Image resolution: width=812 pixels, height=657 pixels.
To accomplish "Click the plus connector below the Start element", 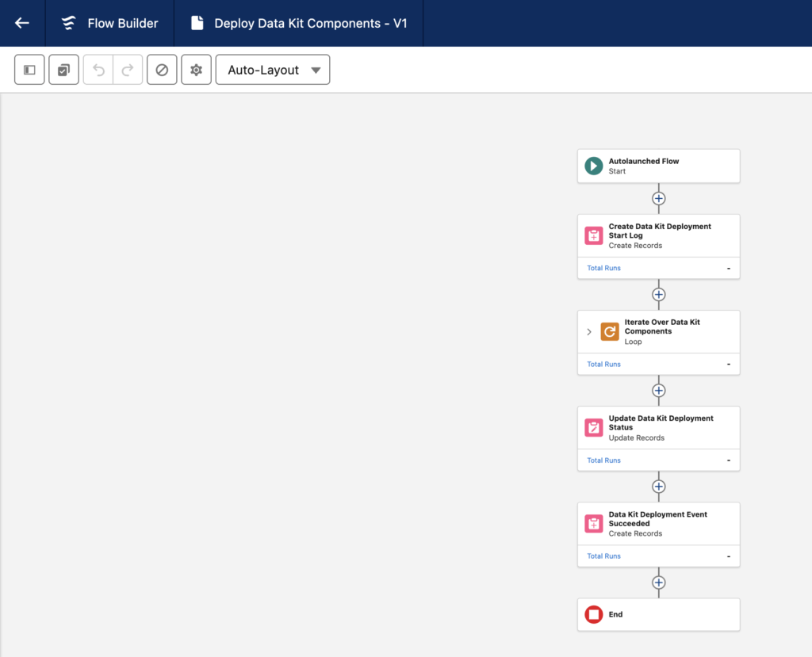I will coord(658,198).
